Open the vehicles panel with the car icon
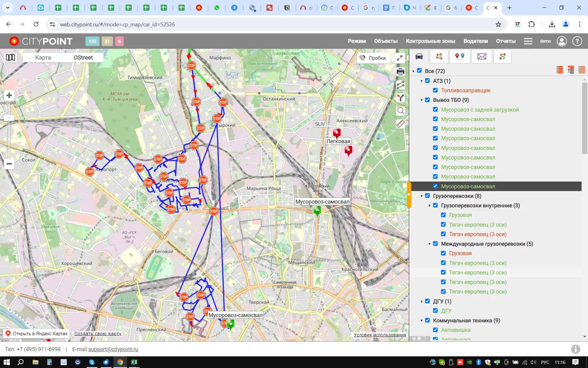This screenshot has width=588, height=368. click(419, 56)
